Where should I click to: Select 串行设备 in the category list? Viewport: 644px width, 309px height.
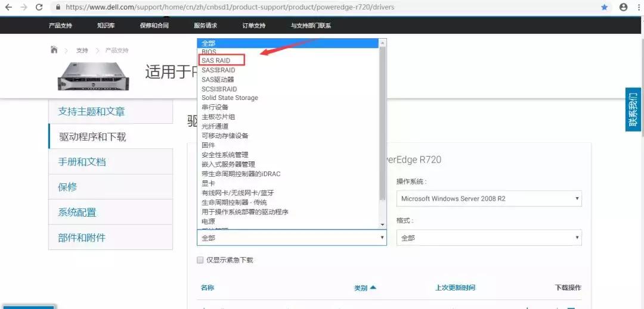[x=287, y=107]
